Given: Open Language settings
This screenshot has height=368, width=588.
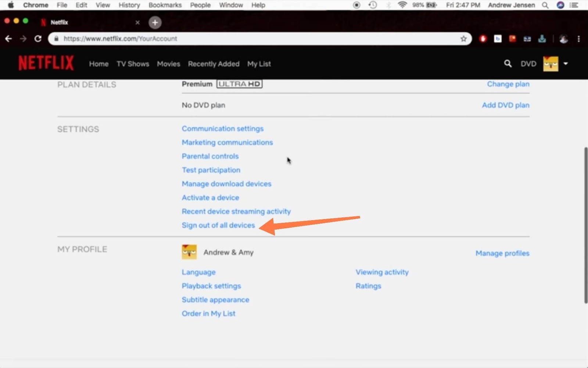Looking at the screenshot, I should pos(199,272).
